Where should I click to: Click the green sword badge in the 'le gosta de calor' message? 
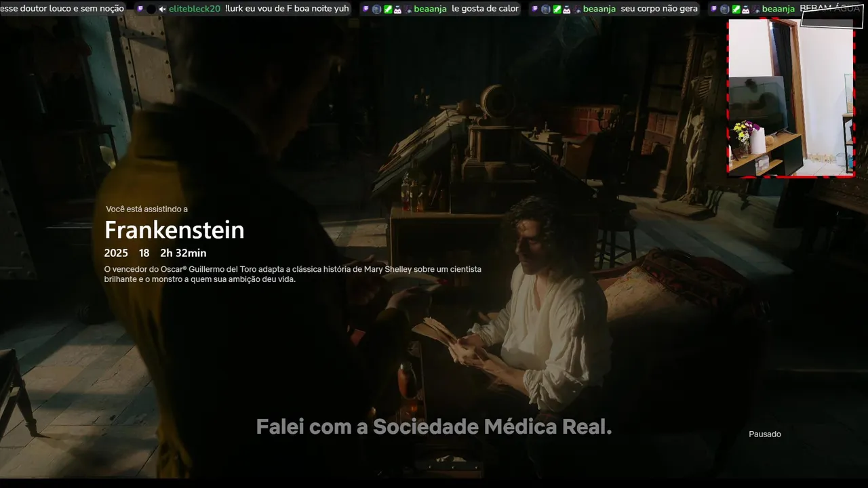[x=388, y=9]
